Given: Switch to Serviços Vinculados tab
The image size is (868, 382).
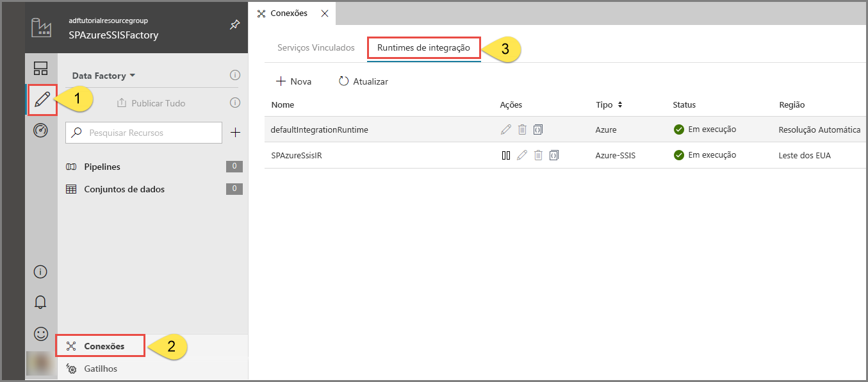Looking at the screenshot, I should 316,48.
